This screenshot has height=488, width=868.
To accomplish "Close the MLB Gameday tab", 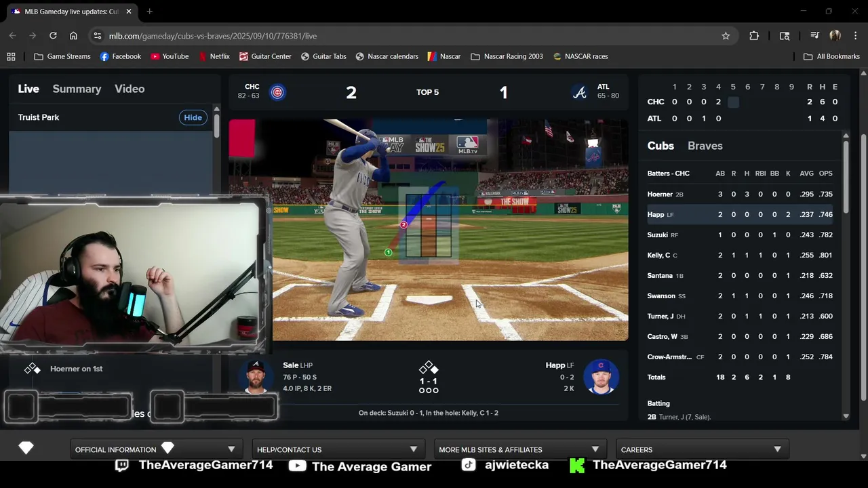I will pos(128,12).
